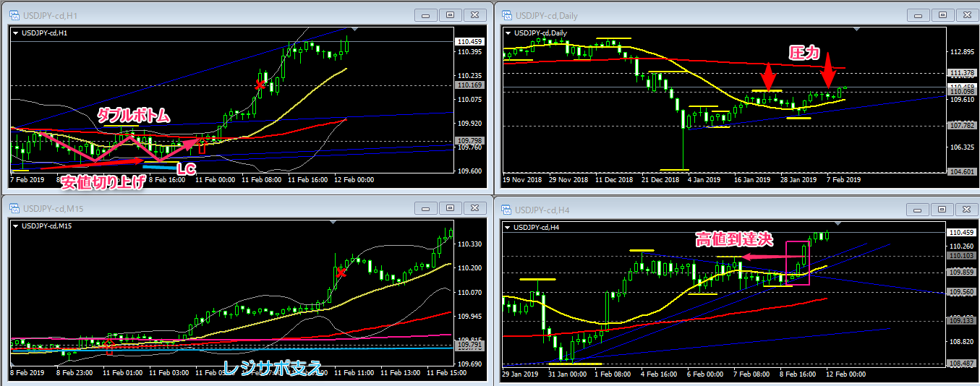Image resolution: width=980 pixels, height=386 pixels.
Task: Click price label 110.395 on H1 price axis
Action: (469, 52)
